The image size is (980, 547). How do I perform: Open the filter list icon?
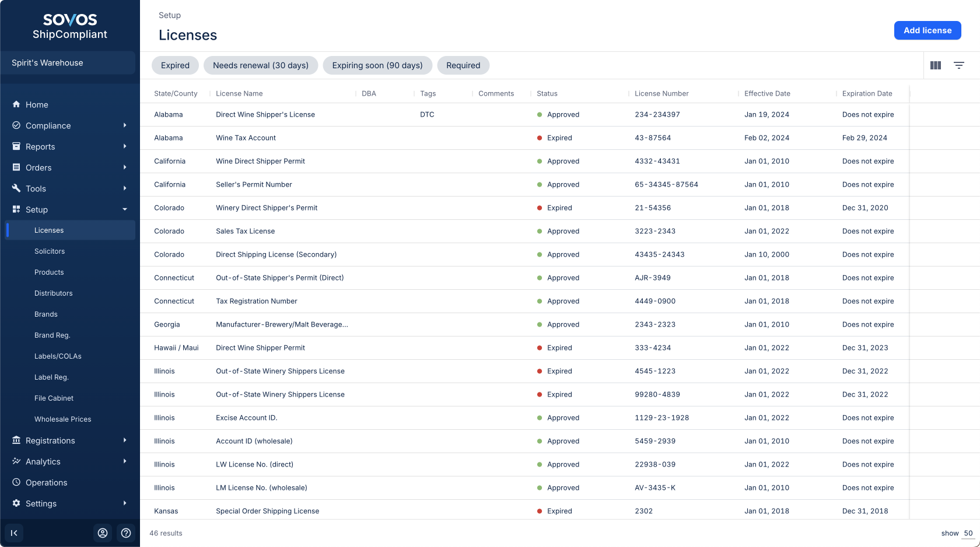point(959,65)
